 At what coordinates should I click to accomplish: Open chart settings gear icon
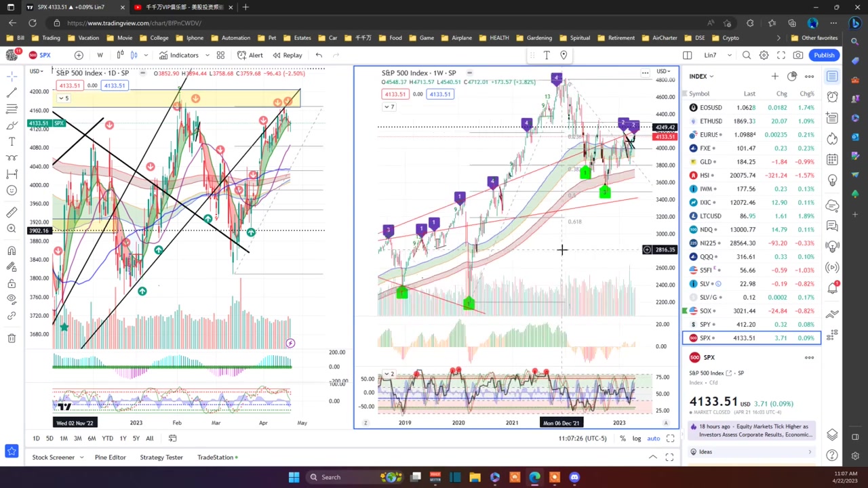tap(764, 55)
